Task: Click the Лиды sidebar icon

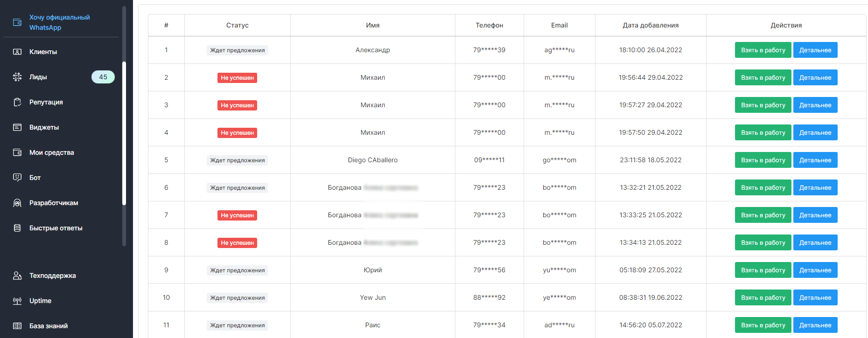Action: [x=17, y=77]
